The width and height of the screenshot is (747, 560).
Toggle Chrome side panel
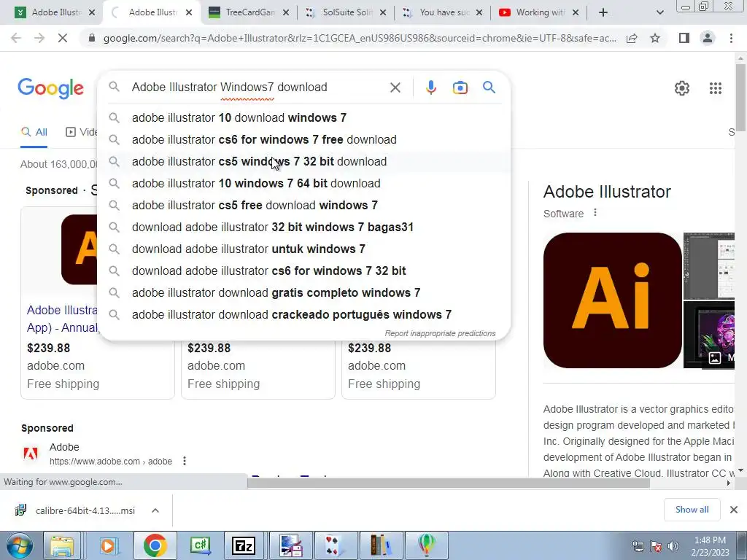click(684, 38)
